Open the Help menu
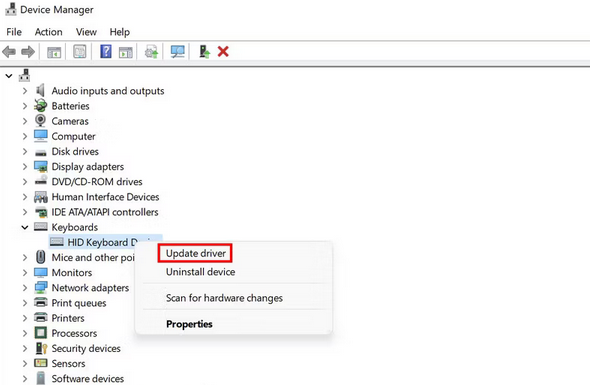Image resolution: width=590 pixels, height=385 pixels. click(120, 32)
